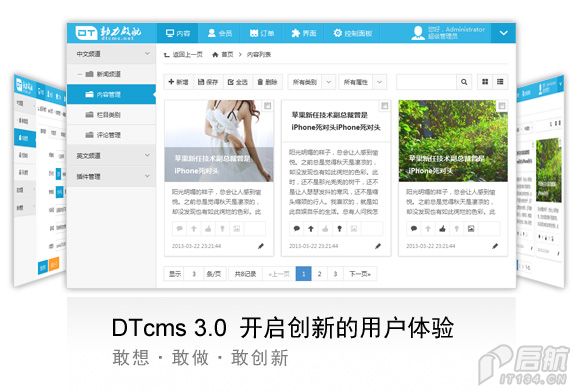Tick checkbox on the green foliage card

click(502, 106)
